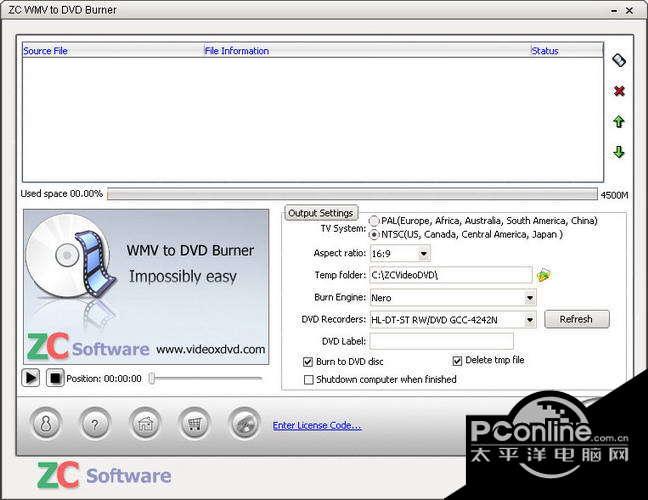Open the Enter License Code link
The height and width of the screenshot is (500, 648).
(317, 426)
